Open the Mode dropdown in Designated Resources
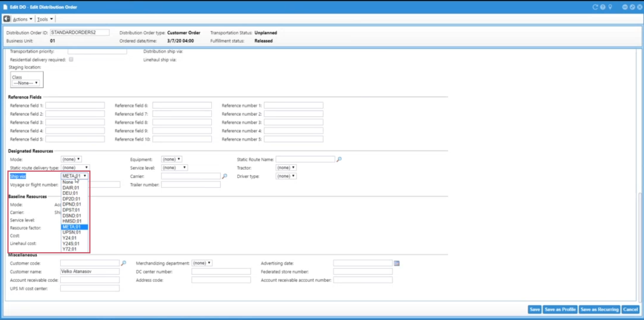Viewport: 644px width, 320px height. 71,159
